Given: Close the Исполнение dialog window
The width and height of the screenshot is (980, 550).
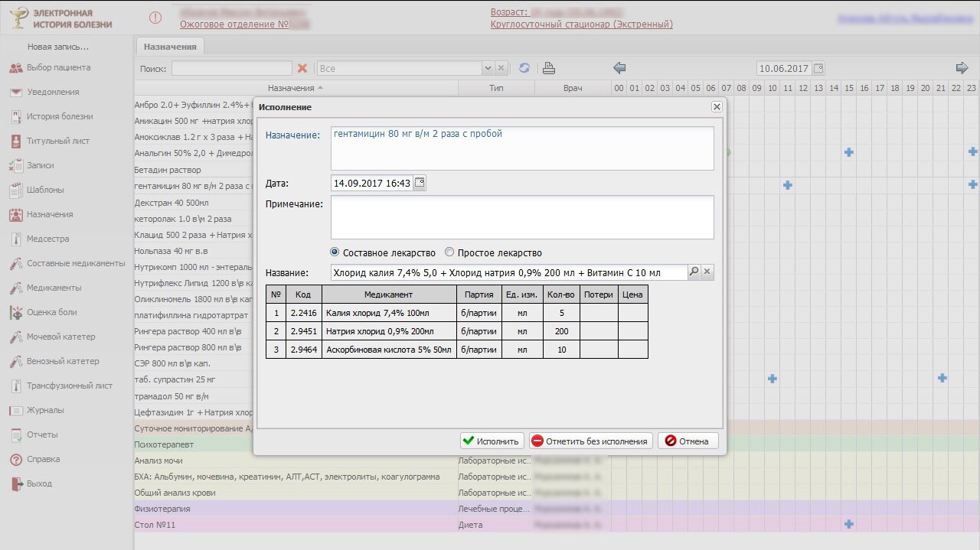Looking at the screenshot, I should [717, 107].
